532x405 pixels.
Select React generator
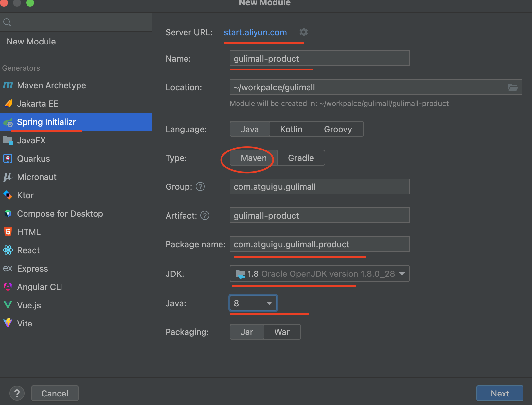[x=76, y=250]
